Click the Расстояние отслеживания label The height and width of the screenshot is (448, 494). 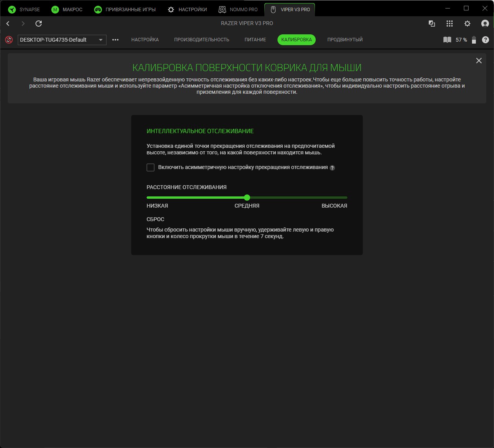click(186, 187)
